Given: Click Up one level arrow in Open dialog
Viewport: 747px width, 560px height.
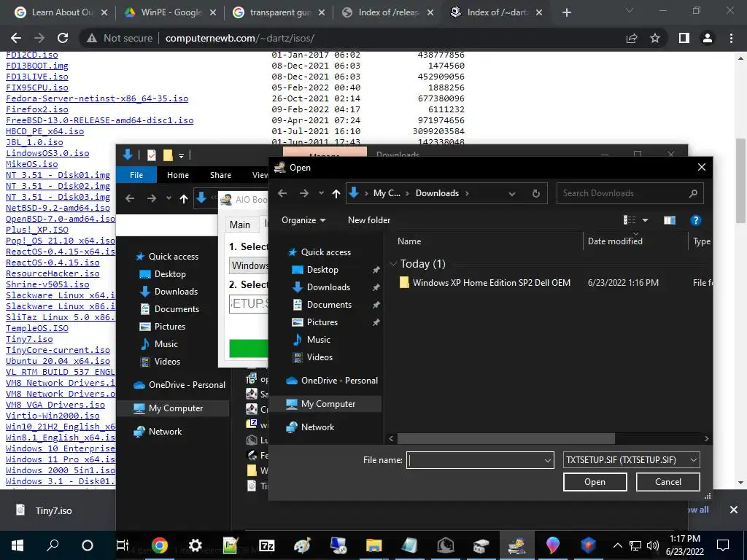Looking at the screenshot, I should click(x=336, y=193).
